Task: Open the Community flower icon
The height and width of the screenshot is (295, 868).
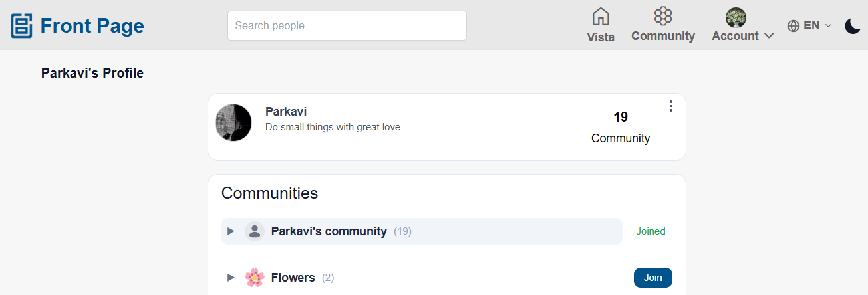Action: point(662,16)
